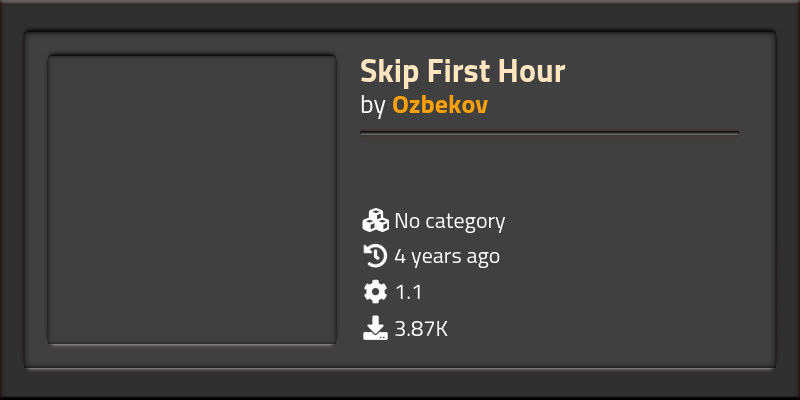Viewport: 800px width, 400px height.
Task: Click the history clock last-updated icon
Action: [x=375, y=256]
